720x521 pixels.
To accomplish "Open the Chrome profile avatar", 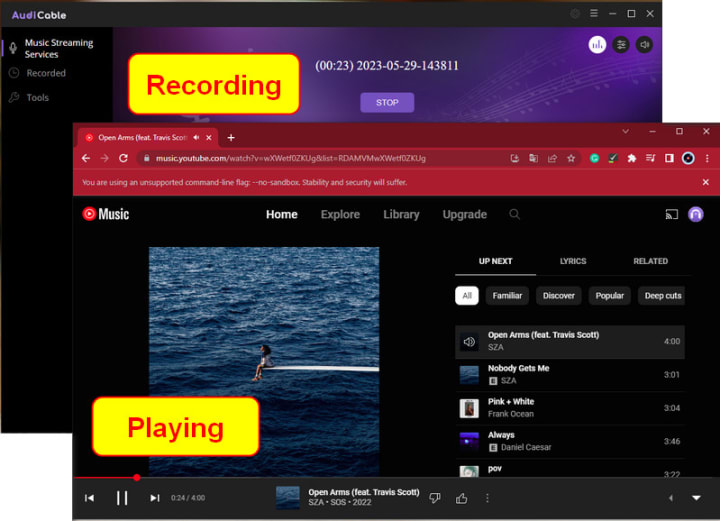I will (688, 158).
